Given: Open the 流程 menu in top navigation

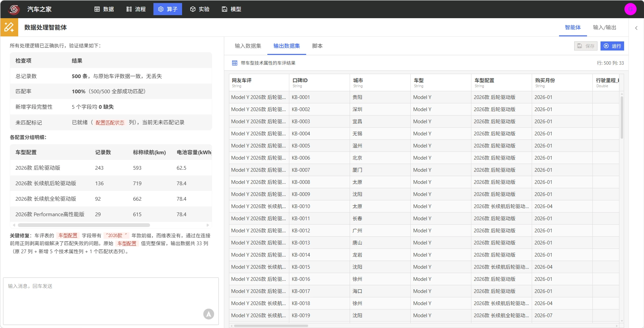Looking at the screenshot, I should 136,9.
